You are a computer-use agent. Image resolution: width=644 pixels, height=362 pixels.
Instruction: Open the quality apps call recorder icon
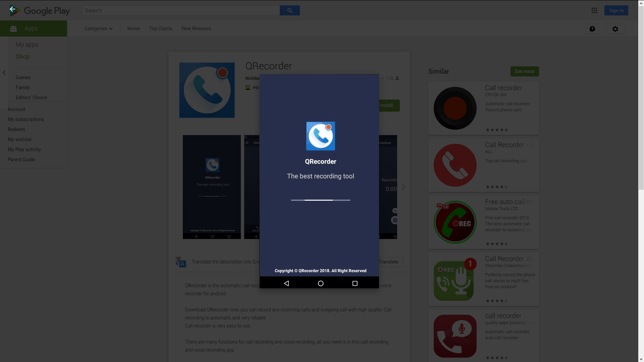[455, 336]
